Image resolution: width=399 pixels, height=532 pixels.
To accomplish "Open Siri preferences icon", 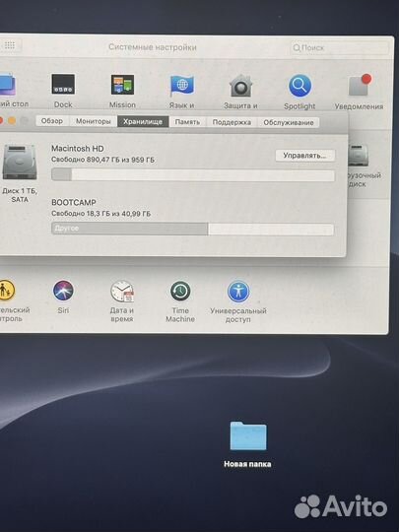I will pos(63,291).
